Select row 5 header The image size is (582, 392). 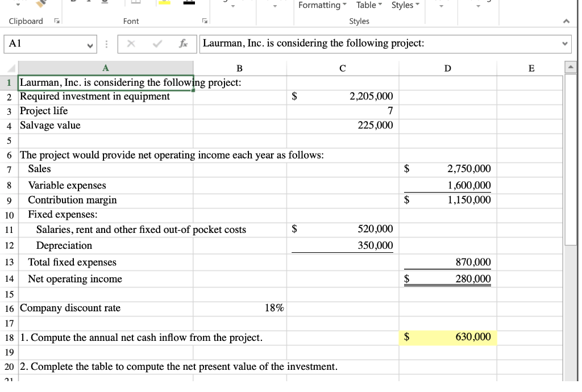[9, 141]
